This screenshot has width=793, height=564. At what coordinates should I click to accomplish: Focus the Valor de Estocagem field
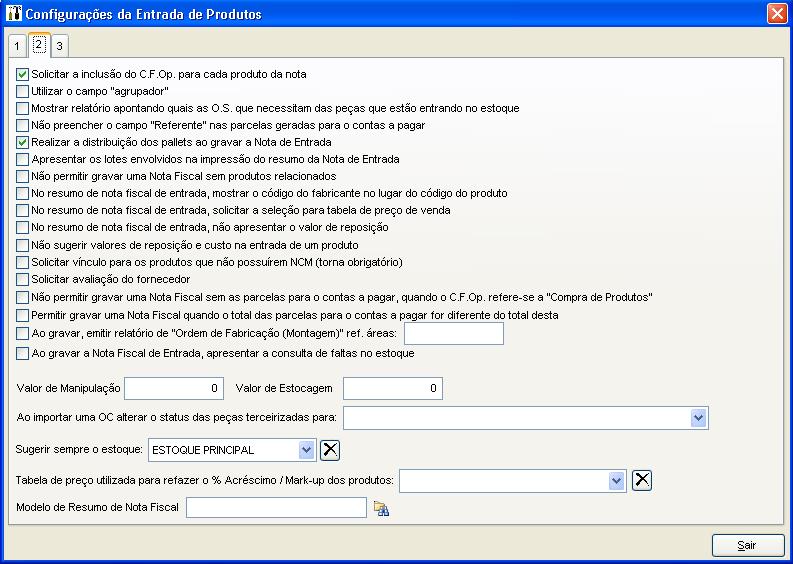(x=393, y=388)
